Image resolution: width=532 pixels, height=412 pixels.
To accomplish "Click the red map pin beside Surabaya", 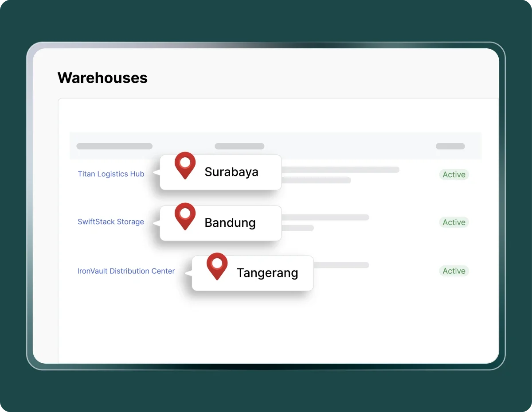I will (185, 165).
